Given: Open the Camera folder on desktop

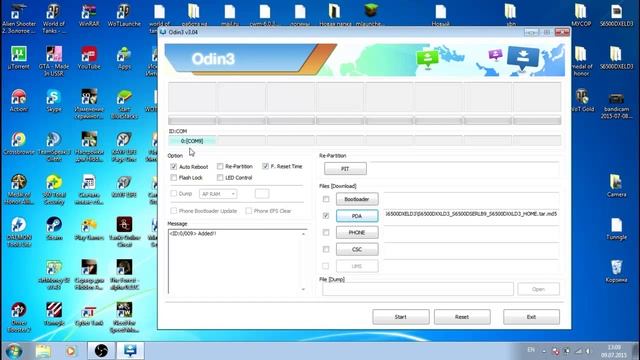Looking at the screenshot, I should (x=616, y=186).
